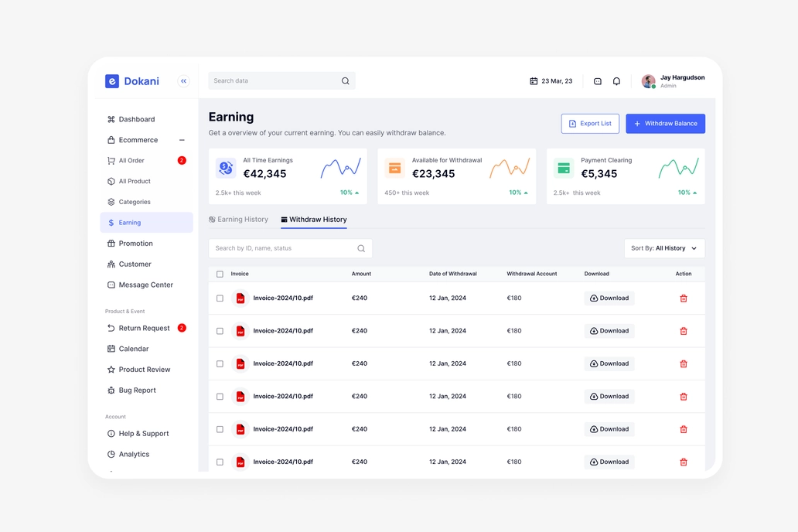Image resolution: width=798 pixels, height=532 pixels.
Task: Click the All Time Earnings card icon
Action: [x=226, y=168]
